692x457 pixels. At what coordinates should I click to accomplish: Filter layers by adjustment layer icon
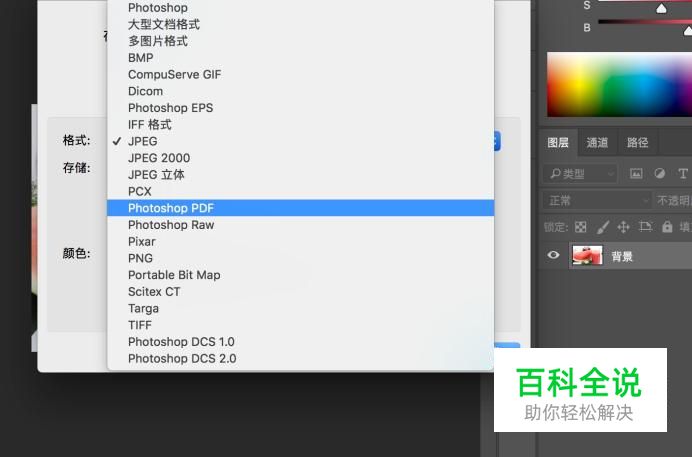point(660,173)
